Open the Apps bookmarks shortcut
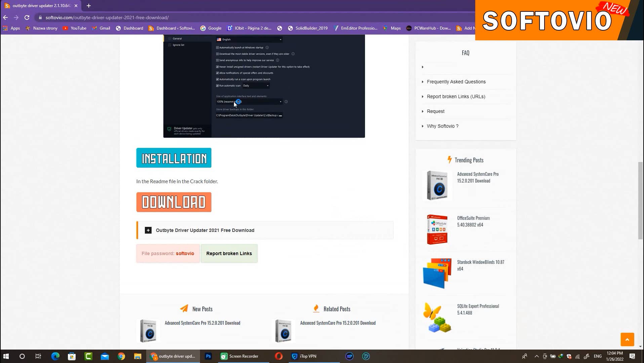The width and height of the screenshot is (644, 363). tap(11, 28)
